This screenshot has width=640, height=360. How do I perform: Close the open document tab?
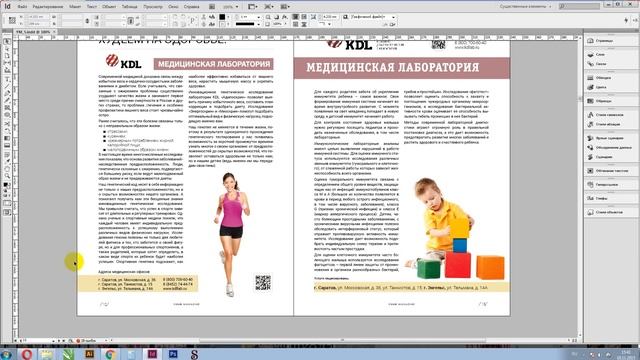coord(54,32)
